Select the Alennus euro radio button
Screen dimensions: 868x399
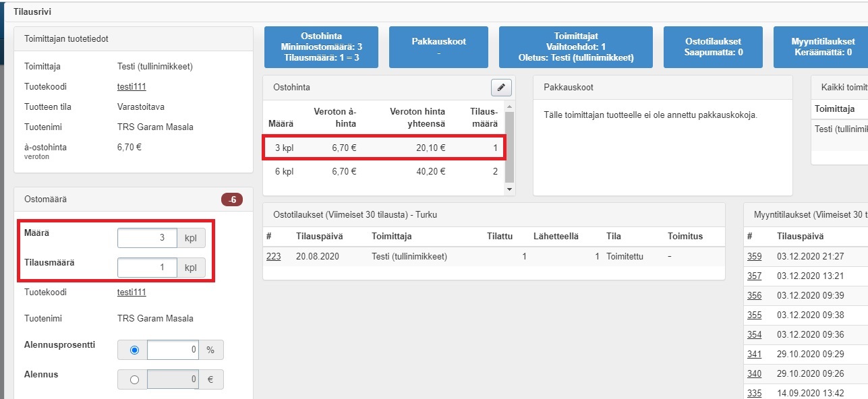[x=134, y=379]
